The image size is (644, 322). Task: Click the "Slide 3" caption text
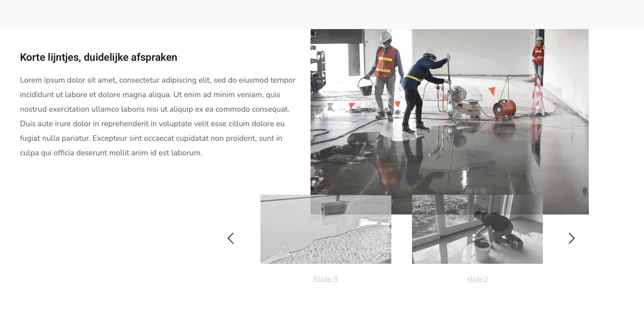pyautogui.click(x=325, y=279)
